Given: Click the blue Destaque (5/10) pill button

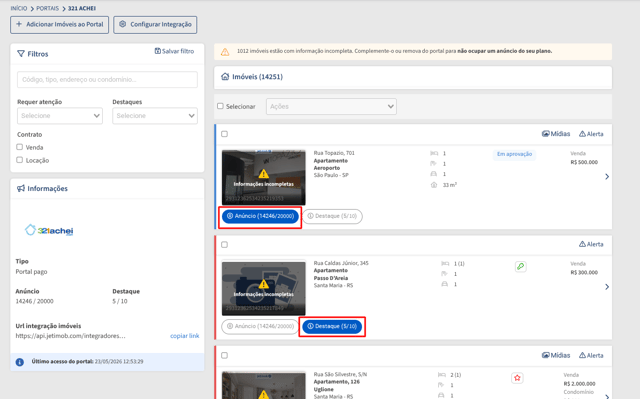Looking at the screenshot, I should [332, 326].
